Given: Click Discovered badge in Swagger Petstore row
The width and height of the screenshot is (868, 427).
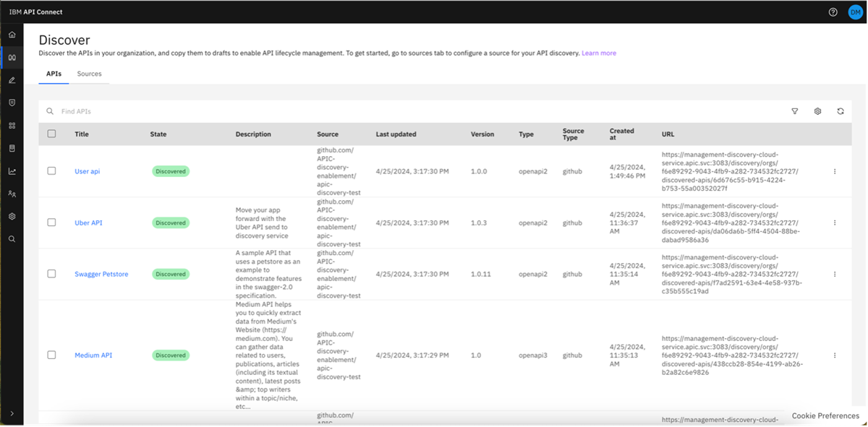Looking at the screenshot, I should tap(171, 274).
